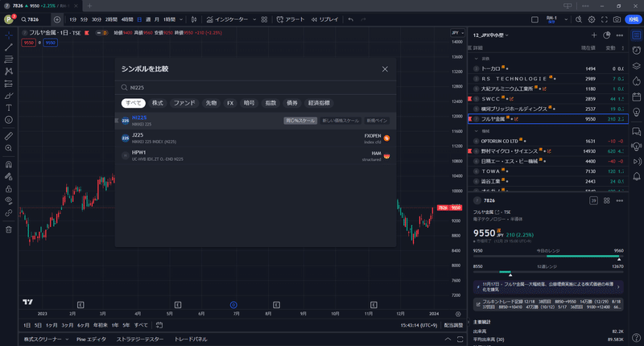644x346 pixels.
Task: Open the forecasting and measurement tools
Action: [9, 84]
